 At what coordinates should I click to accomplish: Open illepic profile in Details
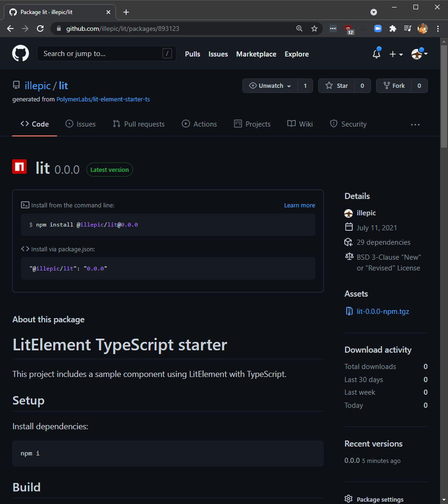[366, 213]
